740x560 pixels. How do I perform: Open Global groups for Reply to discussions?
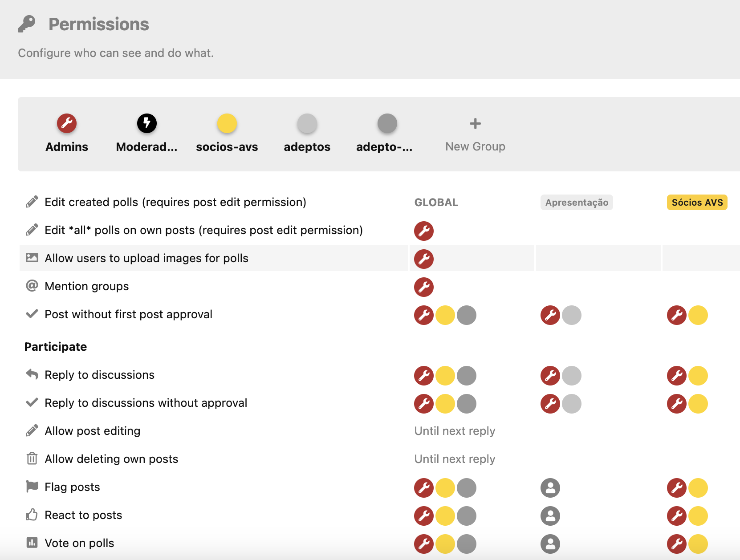(445, 376)
